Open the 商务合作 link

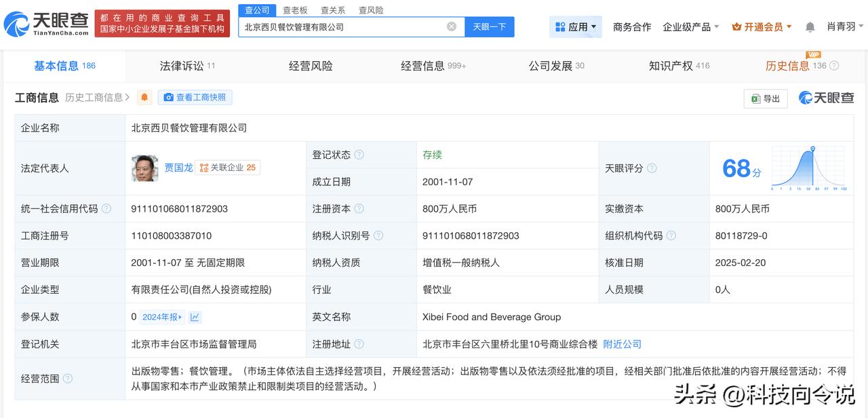point(632,27)
